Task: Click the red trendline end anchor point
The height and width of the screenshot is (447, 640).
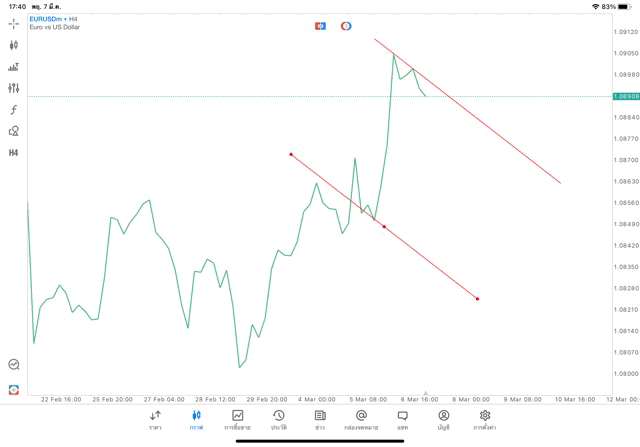Action: pyautogui.click(x=478, y=299)
